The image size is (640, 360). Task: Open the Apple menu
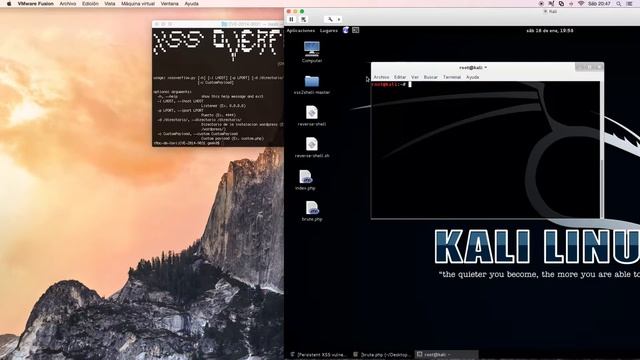click(x=9, y=4)
